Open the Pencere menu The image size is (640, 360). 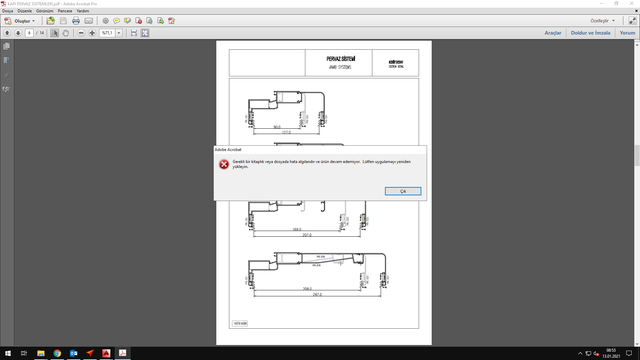[x=65, y=11]
